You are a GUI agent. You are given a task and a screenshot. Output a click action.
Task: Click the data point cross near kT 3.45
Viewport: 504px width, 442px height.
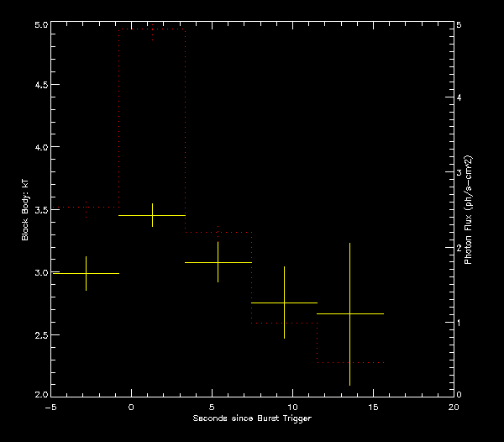pos(152,216)
